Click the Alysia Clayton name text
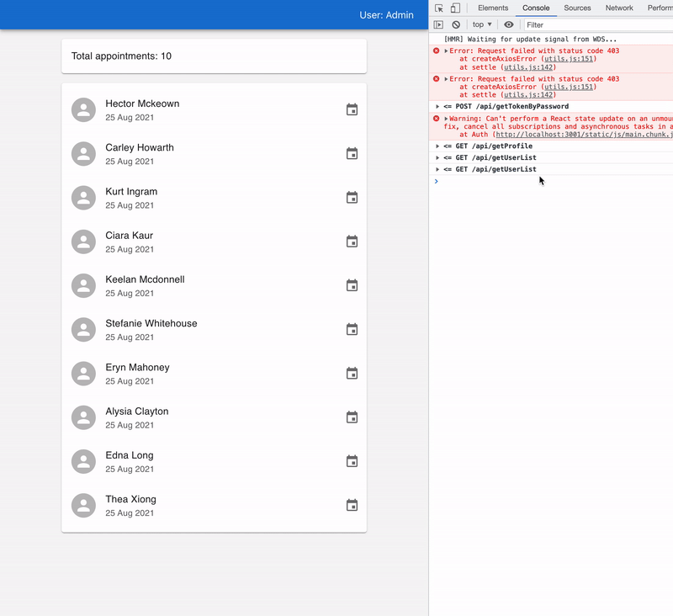This screenshot has height=616, width=673. click(x=137, y=412)
